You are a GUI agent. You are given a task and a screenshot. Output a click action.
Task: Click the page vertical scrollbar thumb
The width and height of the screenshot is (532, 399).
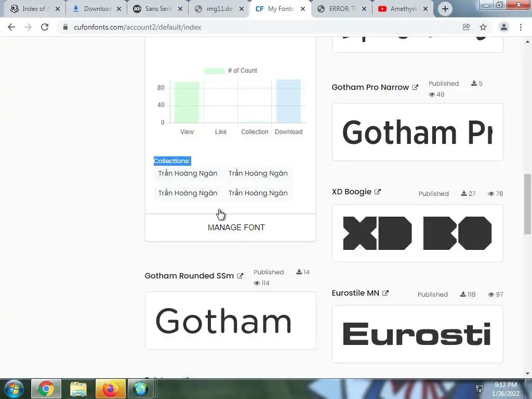coord(528,204)
